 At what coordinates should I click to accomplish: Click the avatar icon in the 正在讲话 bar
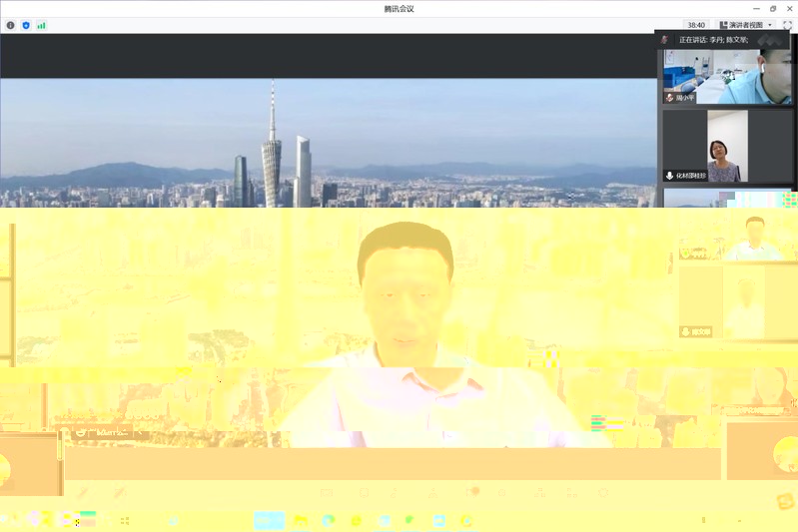[665, 40]
